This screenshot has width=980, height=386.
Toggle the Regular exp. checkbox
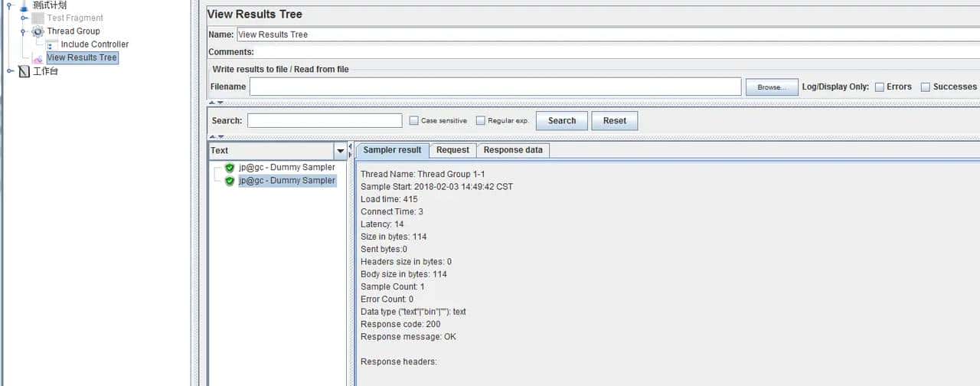481,121
